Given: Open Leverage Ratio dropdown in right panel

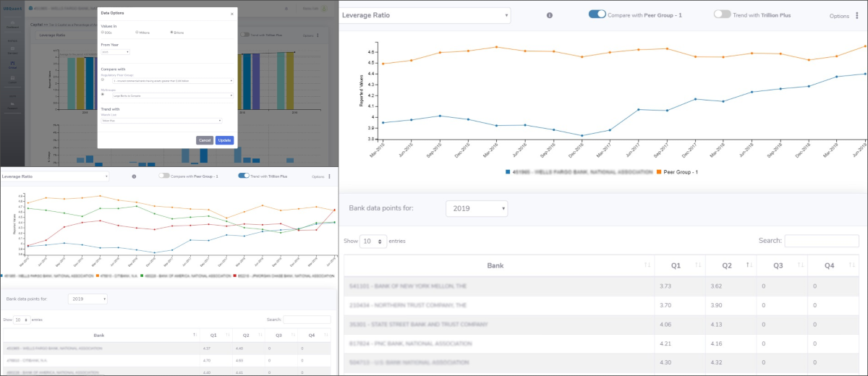Looking at the screenshot, I should click(425, 15).
